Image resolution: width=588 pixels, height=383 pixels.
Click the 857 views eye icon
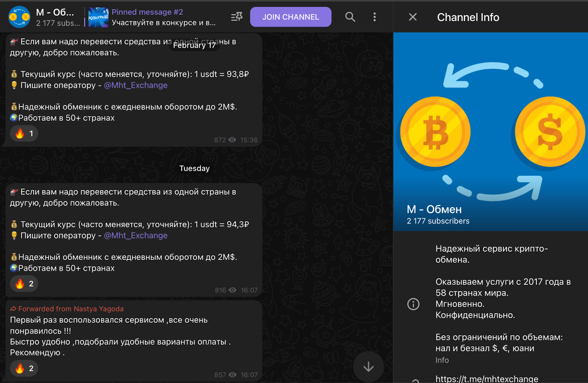tap(233, 375)
